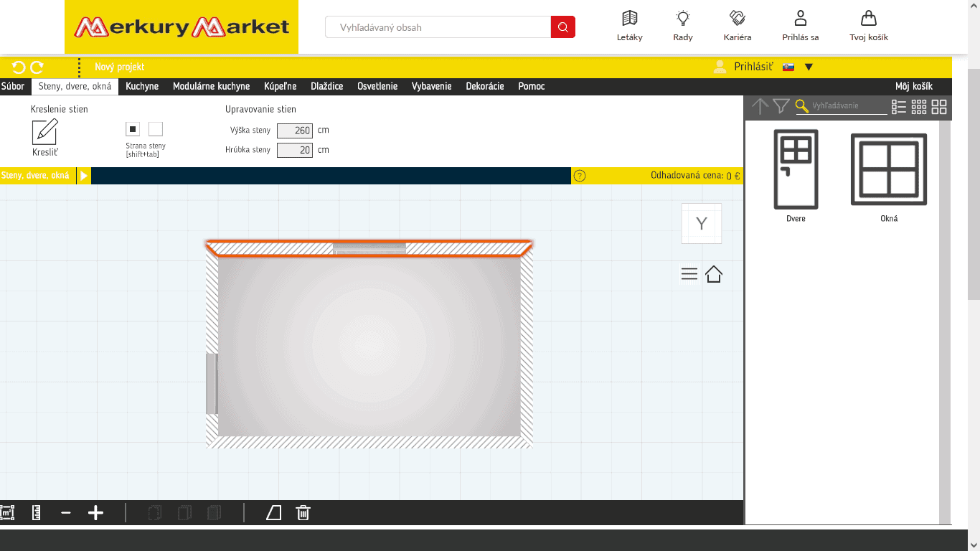Toggle the area measurement m² tool

7,512
